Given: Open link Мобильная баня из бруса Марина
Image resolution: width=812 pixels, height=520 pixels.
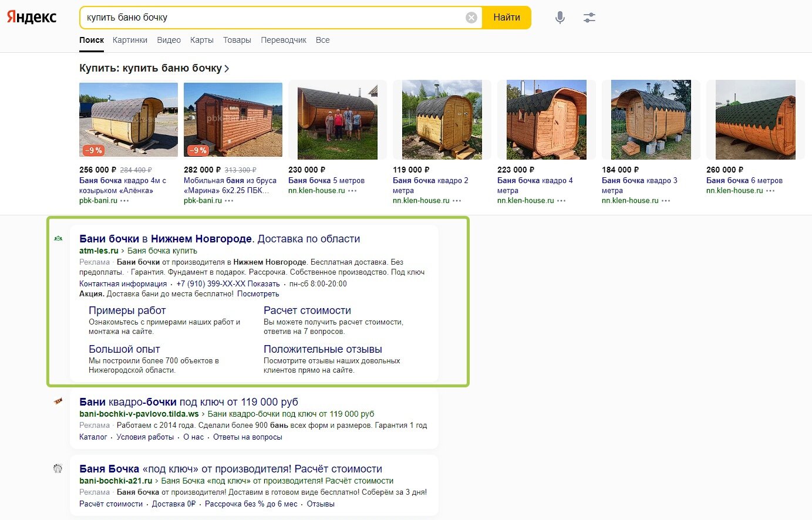Looking at the screenshot, I should tap(230, 185).
